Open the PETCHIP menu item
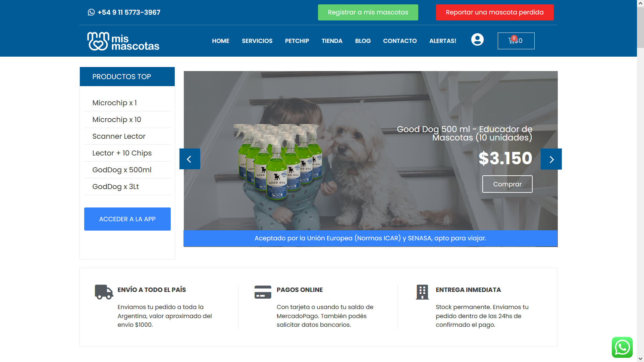This screenshot has height=362, width=644. tap(297, 41)
